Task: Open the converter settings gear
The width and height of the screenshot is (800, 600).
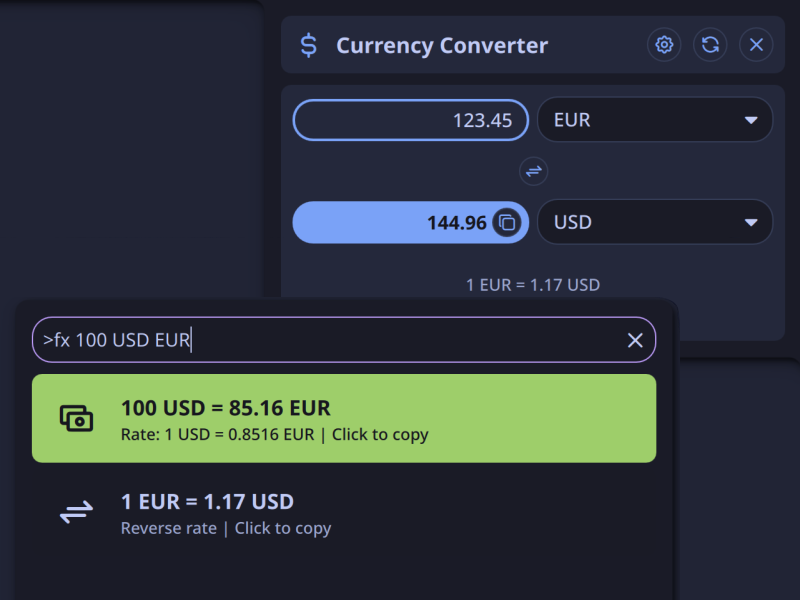Action: click(x=664, y=45)
